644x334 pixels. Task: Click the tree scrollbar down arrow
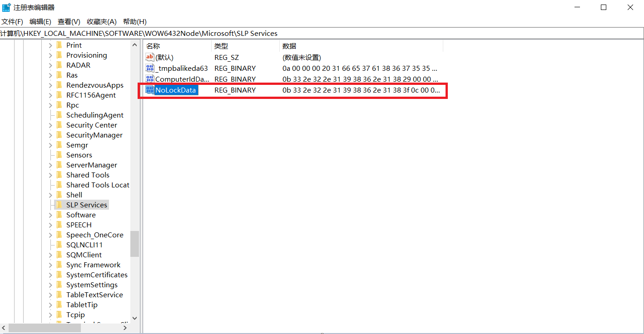[134, 319]
